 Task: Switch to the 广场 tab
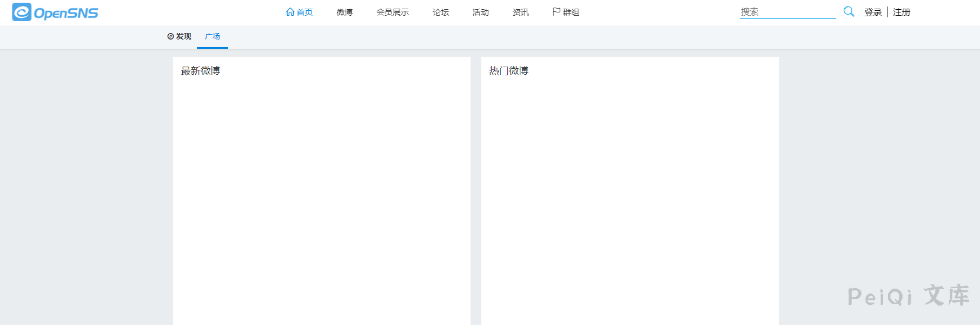pyautogui.click(x=213, y=36)
